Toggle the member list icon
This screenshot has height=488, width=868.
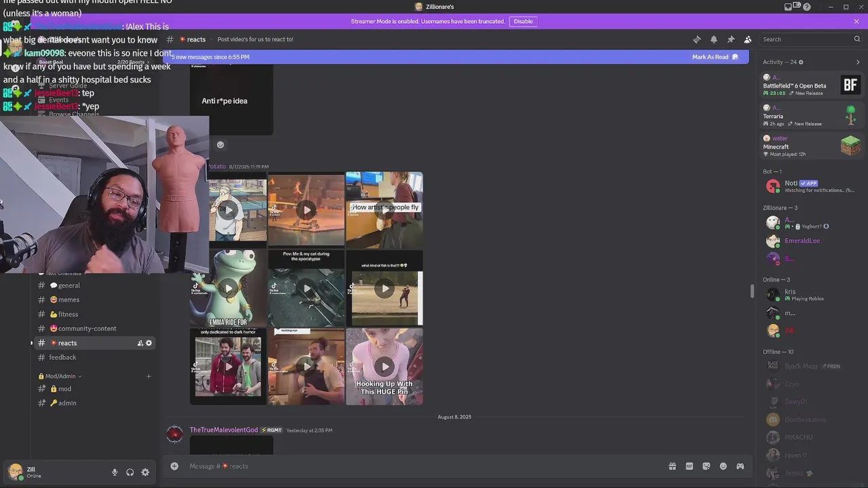(x=747, y=39)
